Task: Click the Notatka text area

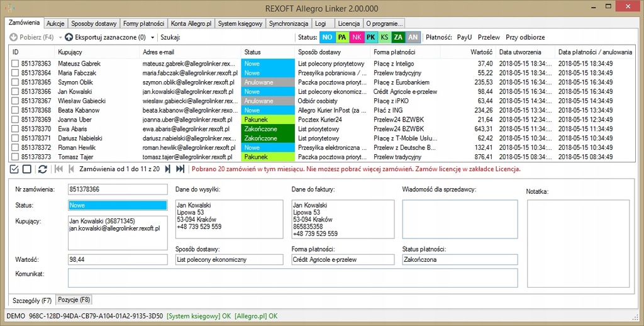Action: coord(579,244)
